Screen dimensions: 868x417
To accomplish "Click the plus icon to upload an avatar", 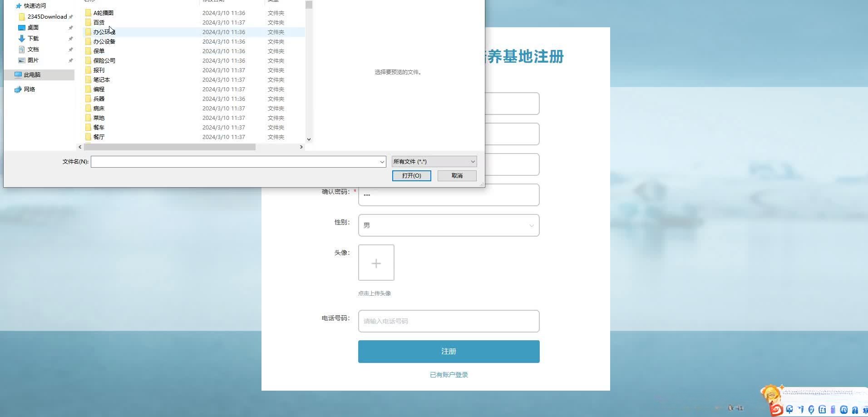I will (x=376, y=263).
